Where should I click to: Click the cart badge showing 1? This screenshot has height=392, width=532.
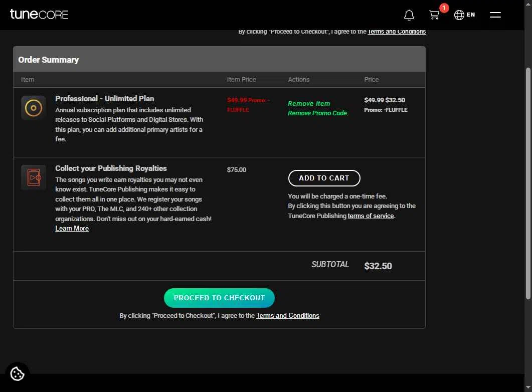pyautogui.click(x=444, y=8)
